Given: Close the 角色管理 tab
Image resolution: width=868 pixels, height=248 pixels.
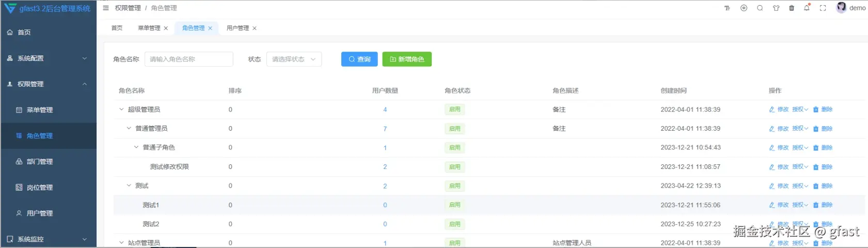Looking at the screenshot, I should coord(210,28).
